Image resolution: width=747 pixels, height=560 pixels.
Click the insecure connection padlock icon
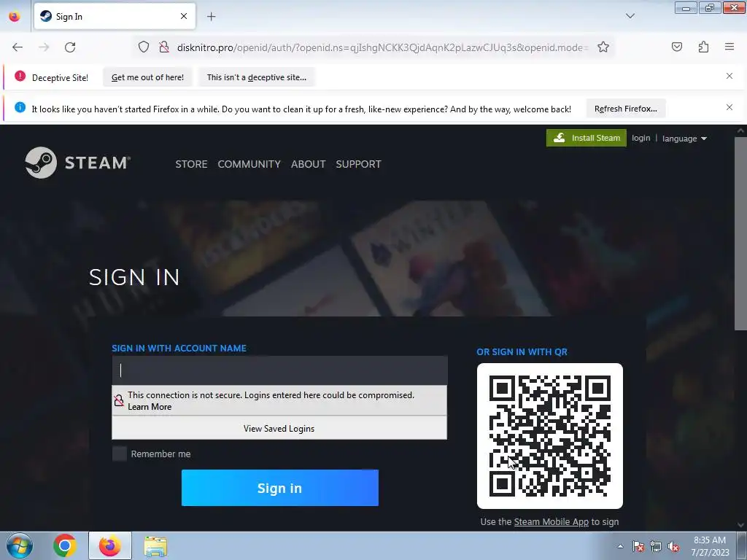[x=164, y=47]
